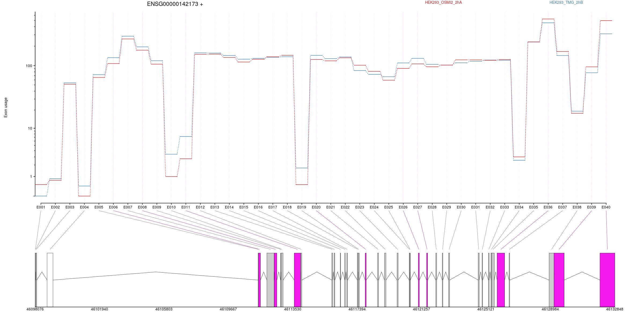Click the y-axis tick label 10
The height and width of the screenshot is (322, 644).
point(30,128)
